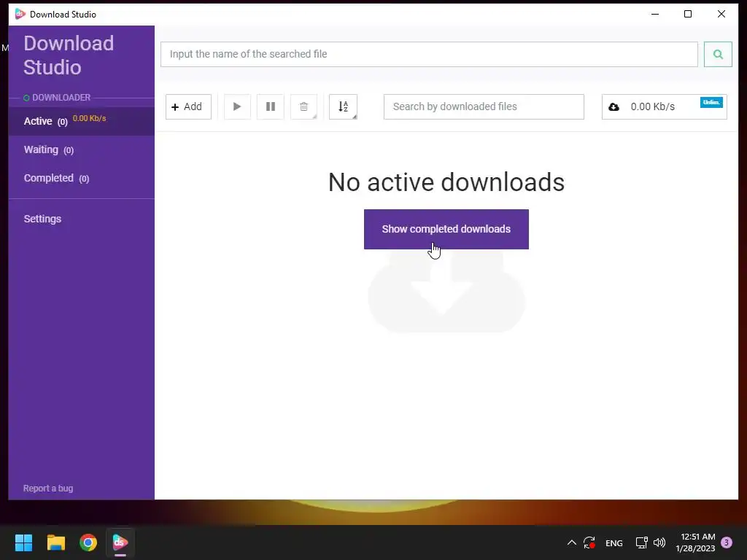Switch to Completed downloads
This screenshot has width=747, height=560.
click(x=82, y=178)
